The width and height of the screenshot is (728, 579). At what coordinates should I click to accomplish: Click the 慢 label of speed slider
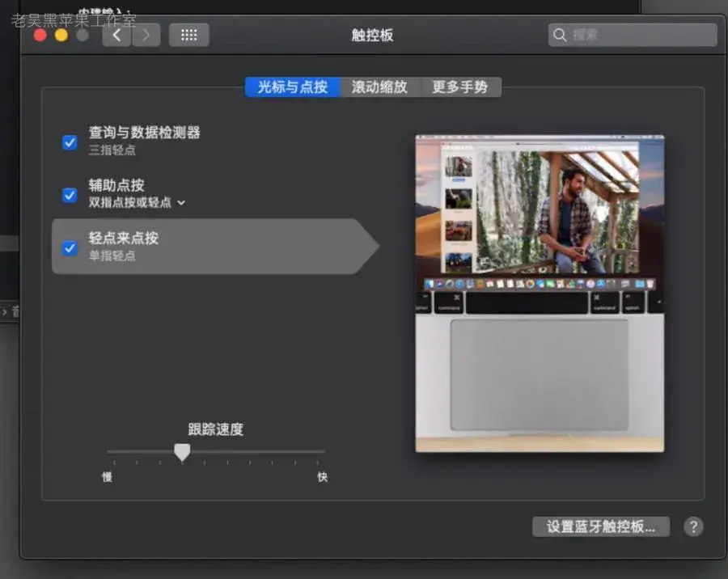click(108, 477)
